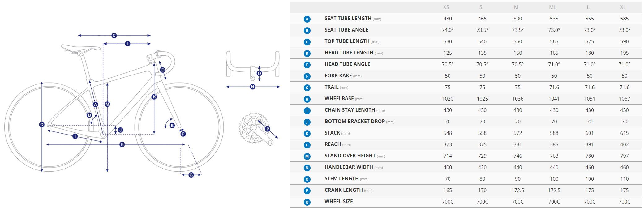Click the D head tube marker on the bike diagram
The height and width of the screenshot is (210, 644).
[x=163, y=70]
